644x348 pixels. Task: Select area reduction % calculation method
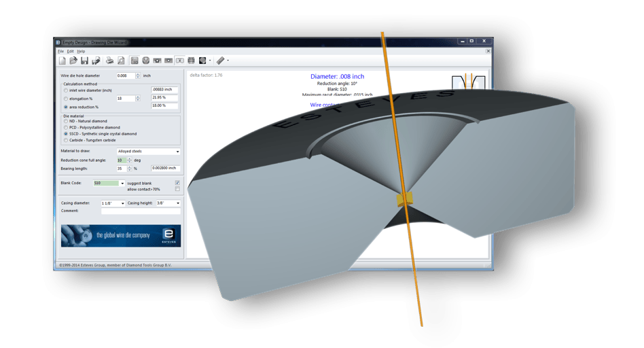coord(66,107)
